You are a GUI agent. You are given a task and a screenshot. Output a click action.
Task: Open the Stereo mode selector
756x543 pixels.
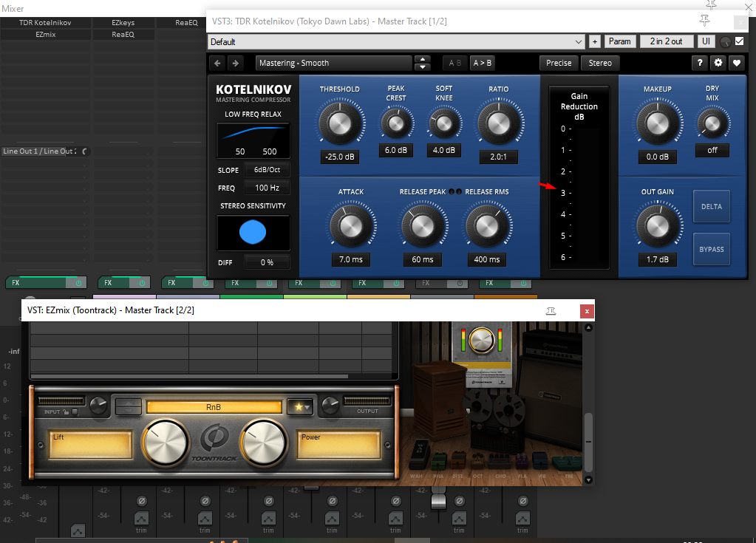[x=600, y=63]
